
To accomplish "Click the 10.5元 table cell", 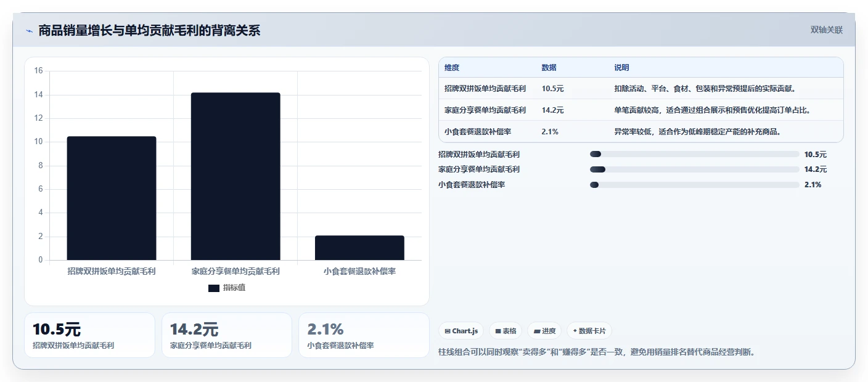I will point(552,89).
